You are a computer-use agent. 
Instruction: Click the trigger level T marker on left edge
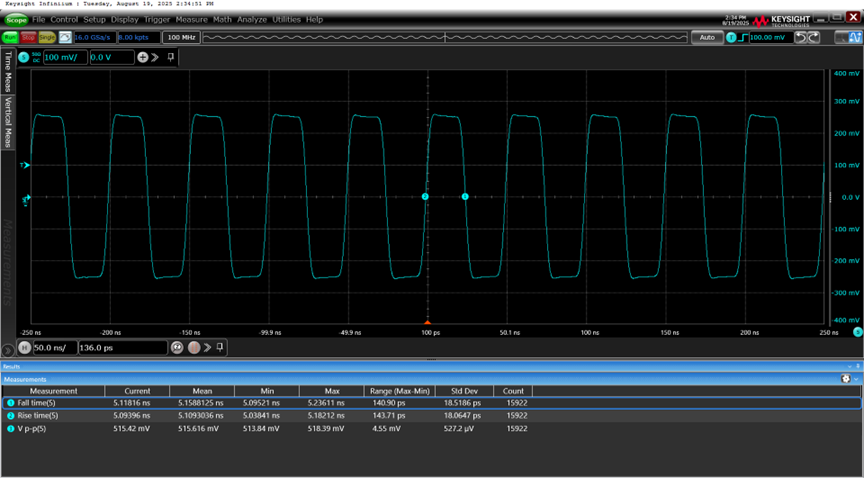[x=25, y=165]
